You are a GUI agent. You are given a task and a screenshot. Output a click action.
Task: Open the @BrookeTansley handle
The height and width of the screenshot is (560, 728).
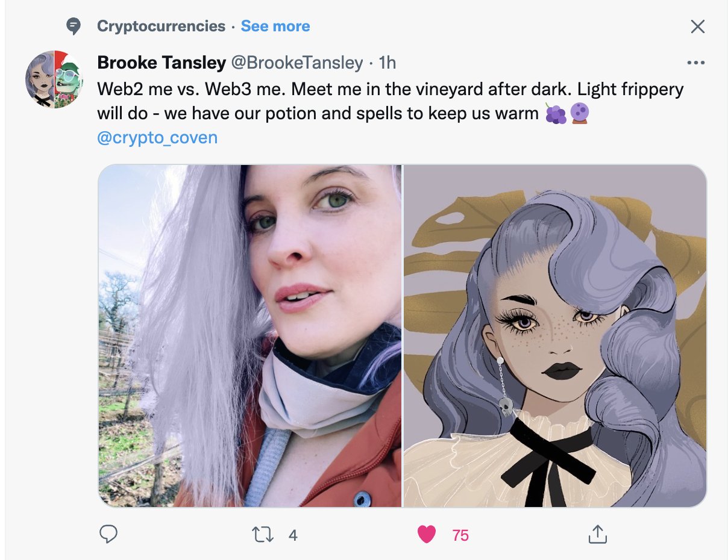click(297, 63)
